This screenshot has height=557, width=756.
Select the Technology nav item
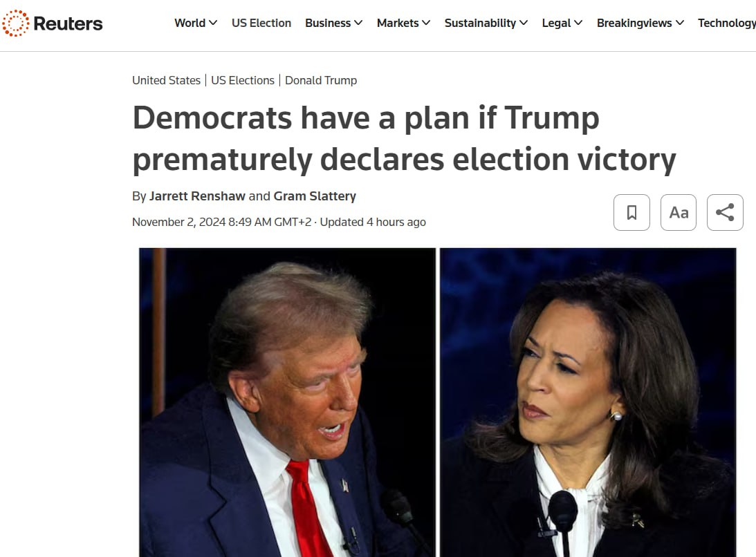click(x=726, y=23)
